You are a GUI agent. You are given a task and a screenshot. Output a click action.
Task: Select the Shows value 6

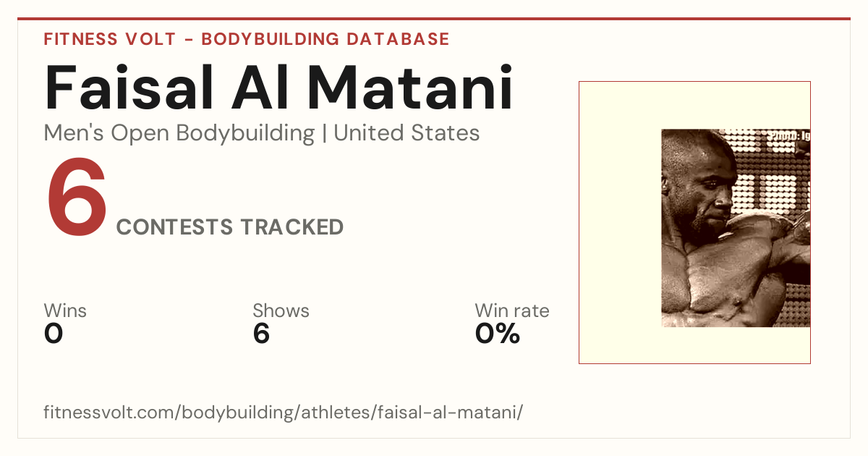(261, 334)
